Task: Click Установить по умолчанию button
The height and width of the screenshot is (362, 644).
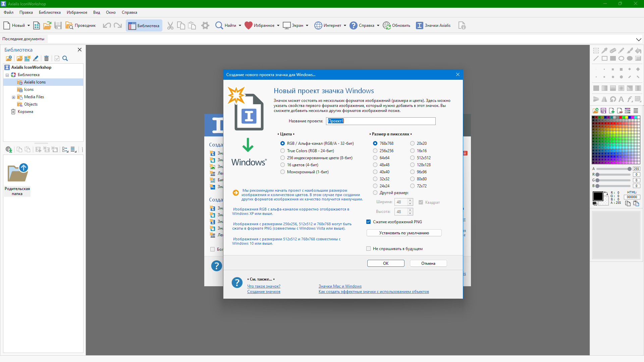Action: 404,233
